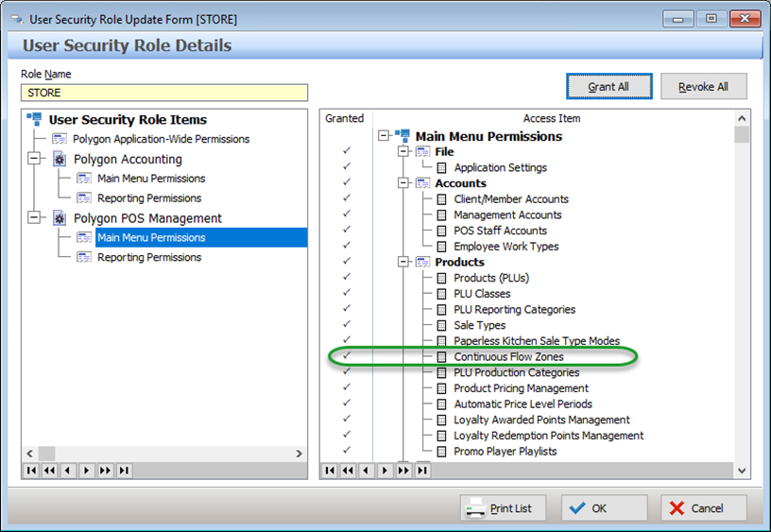Select PLU Reporting Categories access item

click(514, 309)
